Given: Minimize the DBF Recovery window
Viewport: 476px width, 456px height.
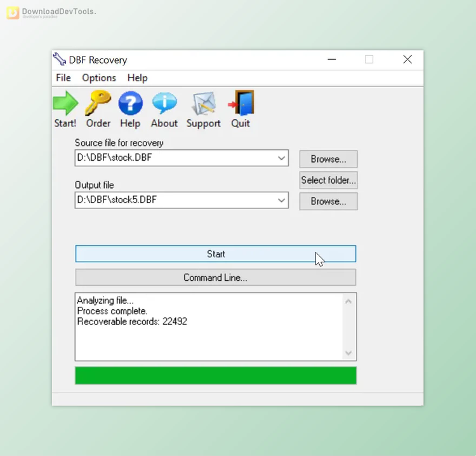Looking at the screenshot, I should tap(332, 59).
